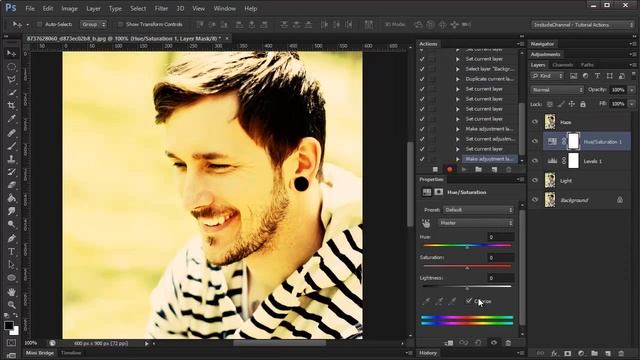The image size is (640, 360).
Task: Play the selected action
Action: [464, 169]
